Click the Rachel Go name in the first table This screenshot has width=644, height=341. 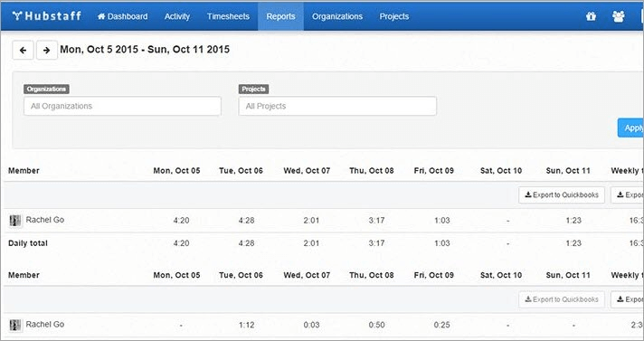[44, 220]
